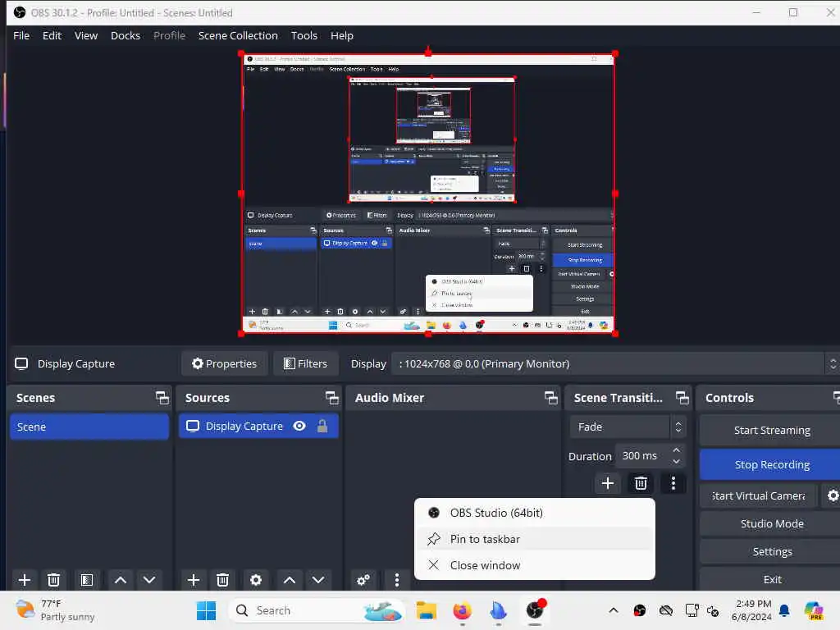Click the OBS Studio icon in the taskbar
The width and height of the screenshot is (840, 630).
tap(535, 610)
